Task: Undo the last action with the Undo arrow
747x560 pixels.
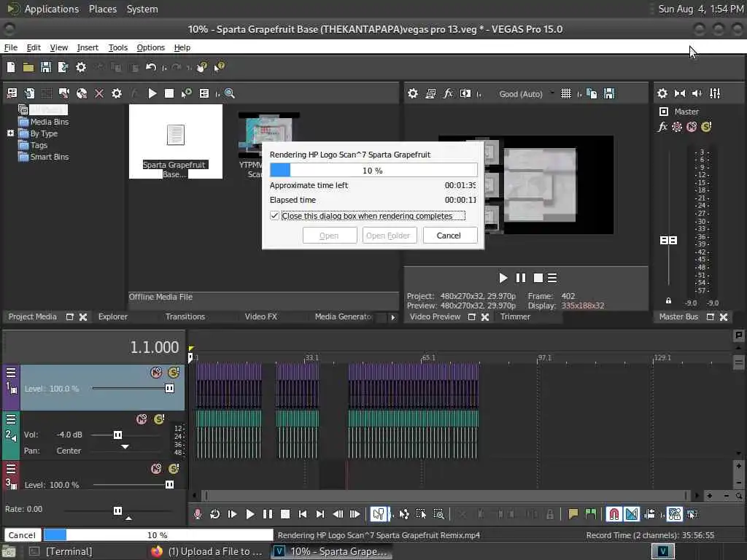Action: 151,67
